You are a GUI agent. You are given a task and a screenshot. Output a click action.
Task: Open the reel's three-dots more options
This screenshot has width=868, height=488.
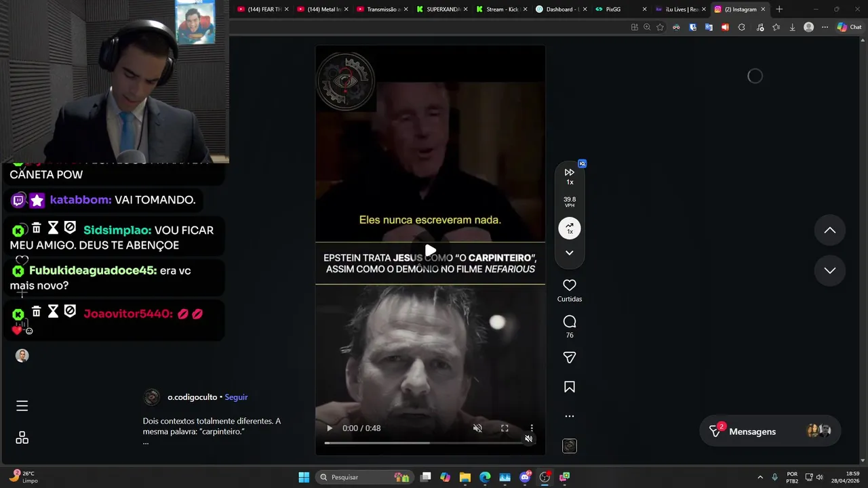pyautogui.click(x=570, y=416)
